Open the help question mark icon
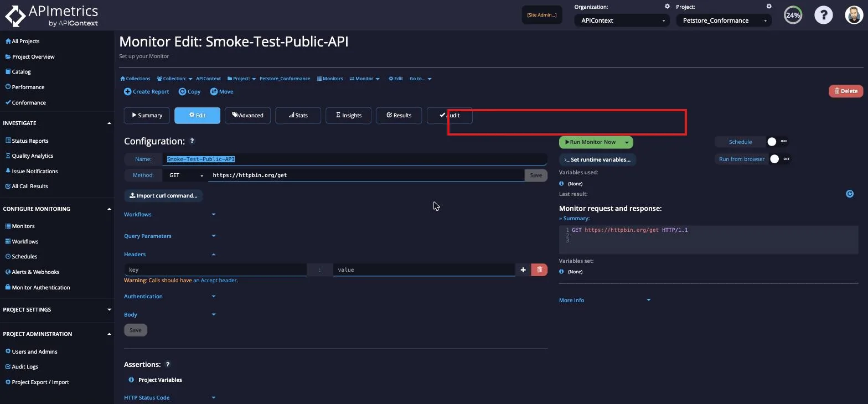This screenshot has height=404, width=868. click(x=823, y=15)
